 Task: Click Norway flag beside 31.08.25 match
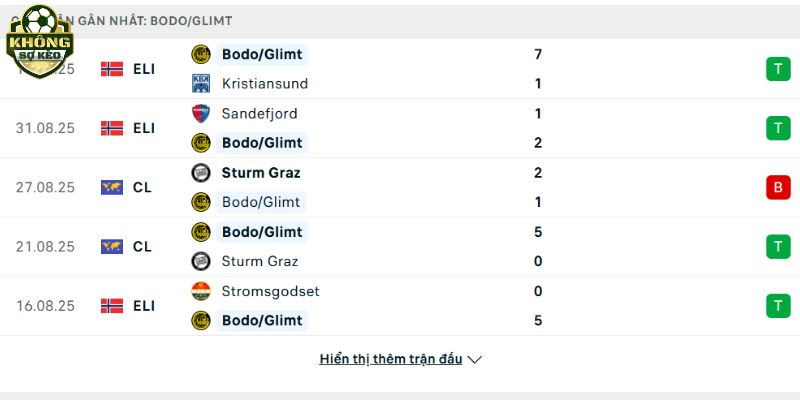(x=112, y=128)
